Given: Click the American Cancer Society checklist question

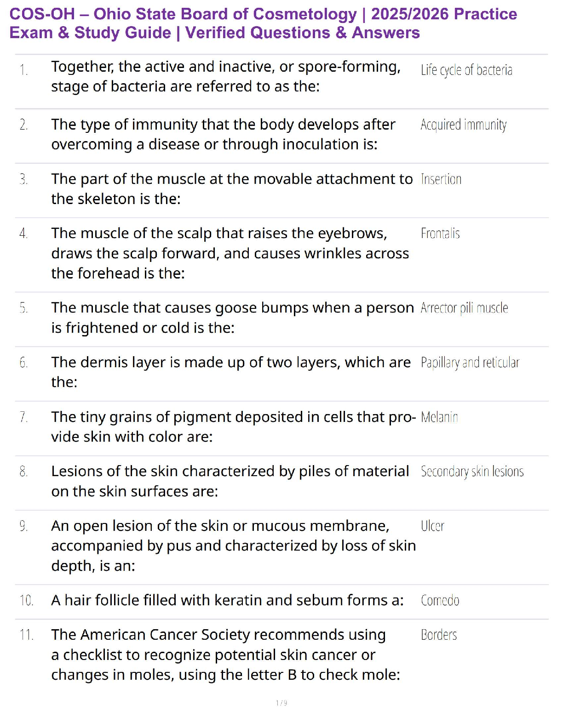Looking at the screenshot, I should point(225,654).
